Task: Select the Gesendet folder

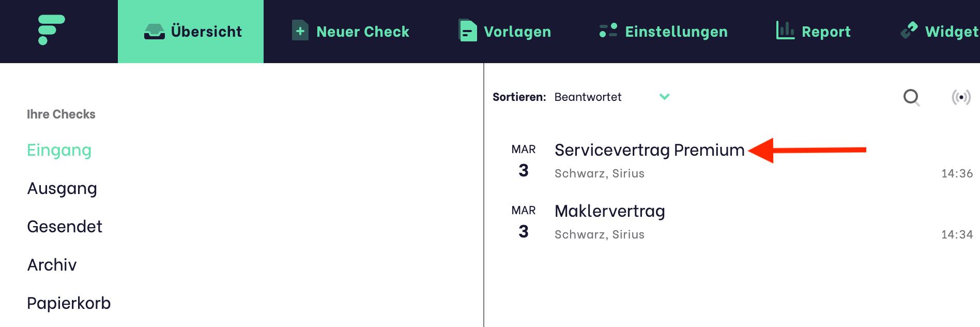Action: tap(65, 227)
